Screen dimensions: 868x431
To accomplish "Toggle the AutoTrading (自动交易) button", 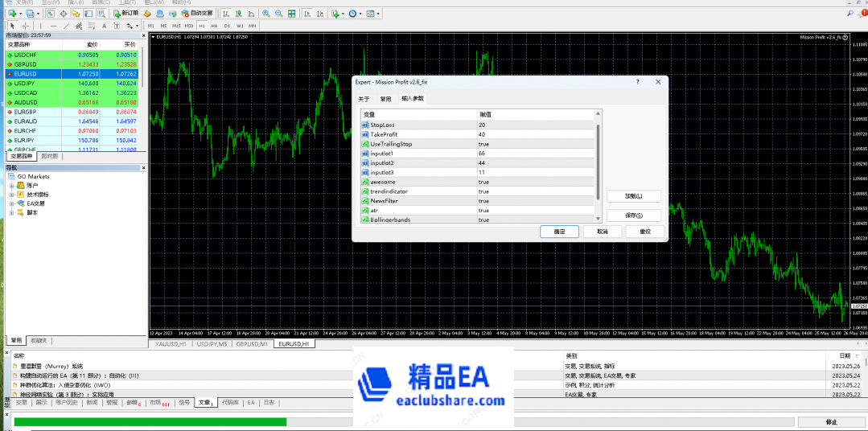I will click(x=195, y=14).
